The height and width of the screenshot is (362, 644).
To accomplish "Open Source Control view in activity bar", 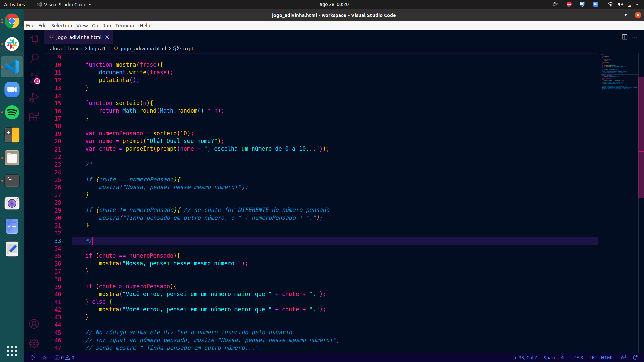I will [34, 78].
